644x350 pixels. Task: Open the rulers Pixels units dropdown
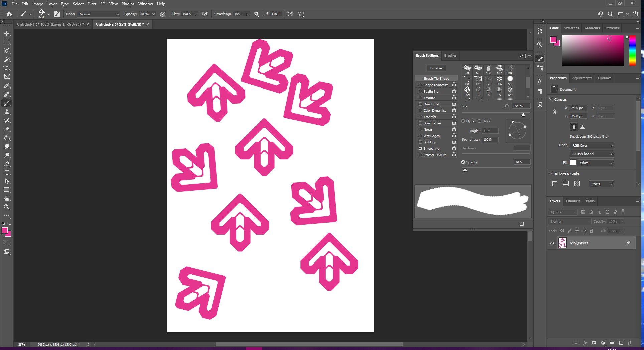click(x=602, y=184)
